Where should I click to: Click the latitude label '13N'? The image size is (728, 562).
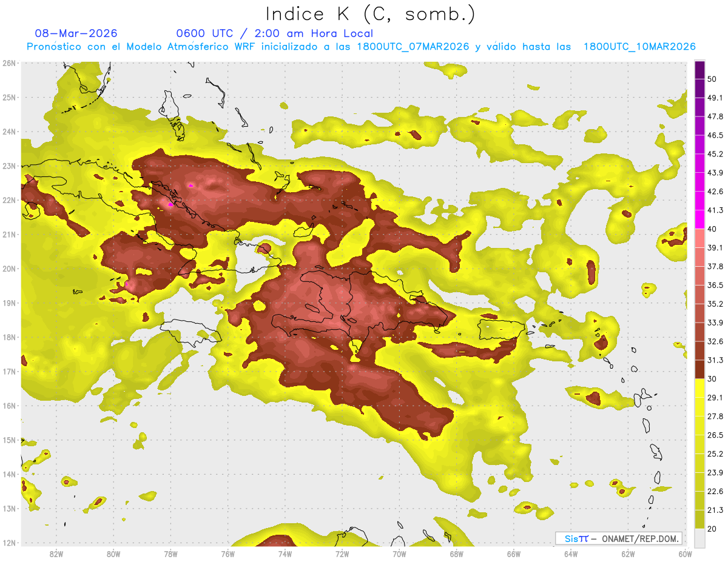pyautogui.click(x=9, y=509)
